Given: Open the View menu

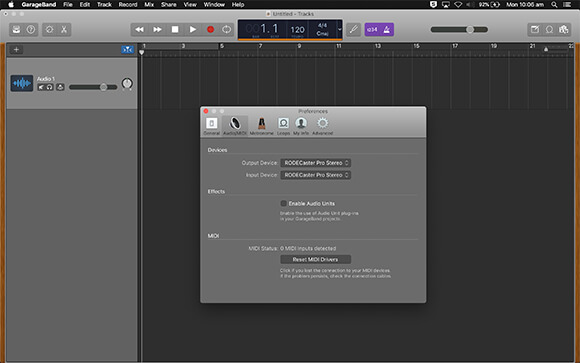Looking at the screenshot, I should [x=190, y=4].
